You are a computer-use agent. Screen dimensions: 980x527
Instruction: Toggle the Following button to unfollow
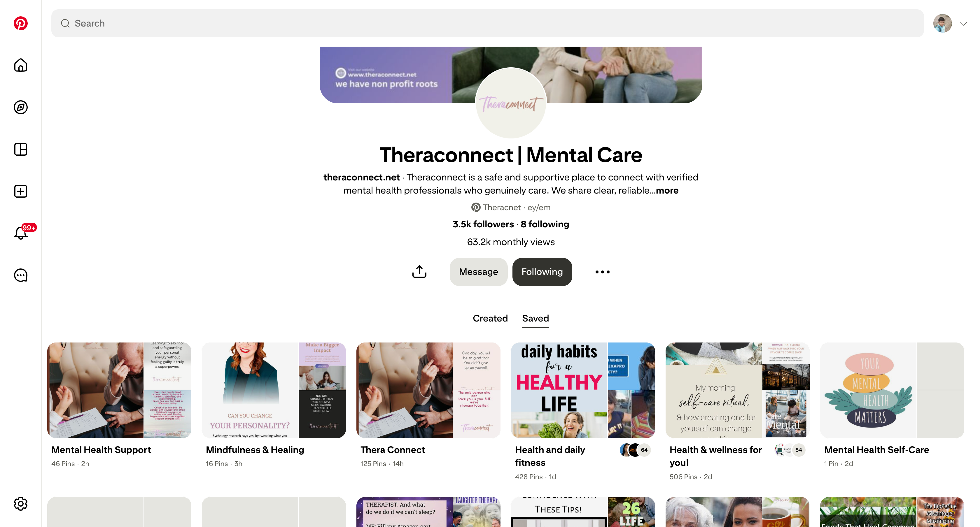click(x=542, y=271)
